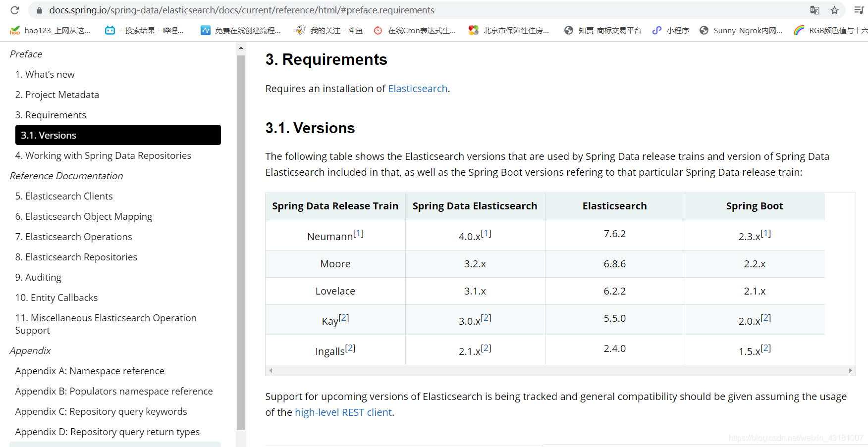Screen dimensions: 868x447
Task: Open the Sunny-Ngrok内网 bookmark
Action: [x=741, y=30]
